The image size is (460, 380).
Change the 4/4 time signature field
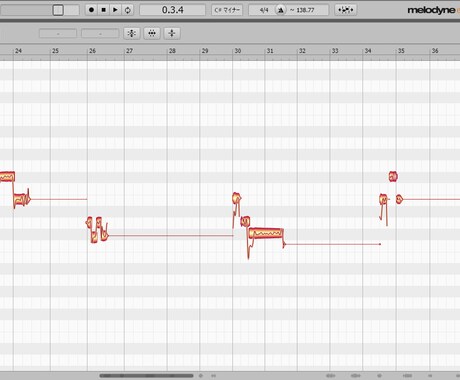pyautogui.click(x=264, y=10)
